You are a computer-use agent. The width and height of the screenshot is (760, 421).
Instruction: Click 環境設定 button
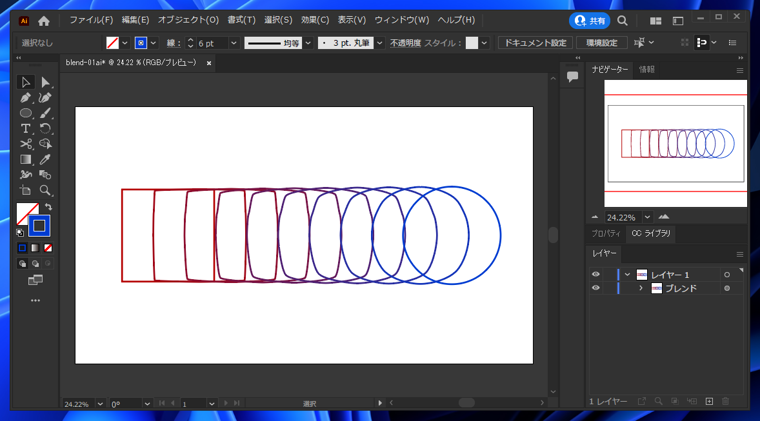coord(602,43)
